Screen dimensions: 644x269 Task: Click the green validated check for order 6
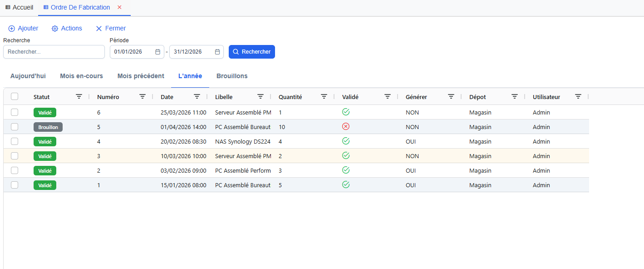(x=346, y=112)
